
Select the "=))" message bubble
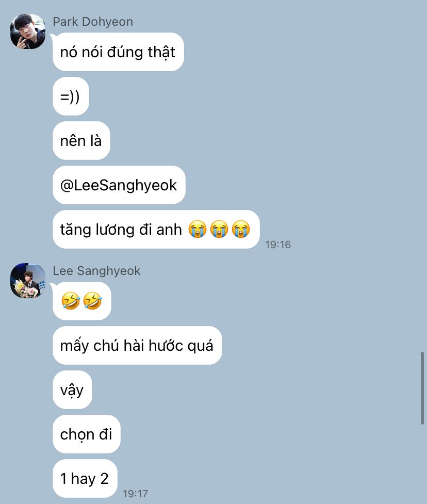pos(71,96)
